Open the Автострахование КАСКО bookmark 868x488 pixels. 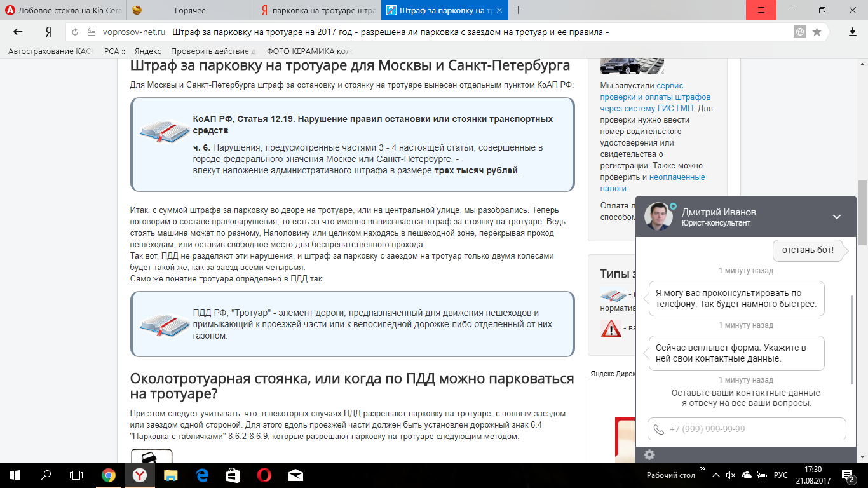tap(50, 51)
